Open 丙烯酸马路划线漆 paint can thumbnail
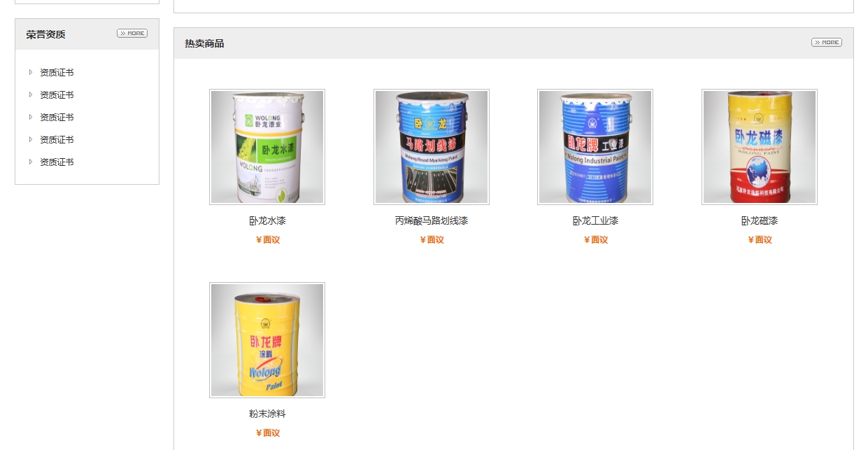Screen dimensions: 868x450 (432, 147)
